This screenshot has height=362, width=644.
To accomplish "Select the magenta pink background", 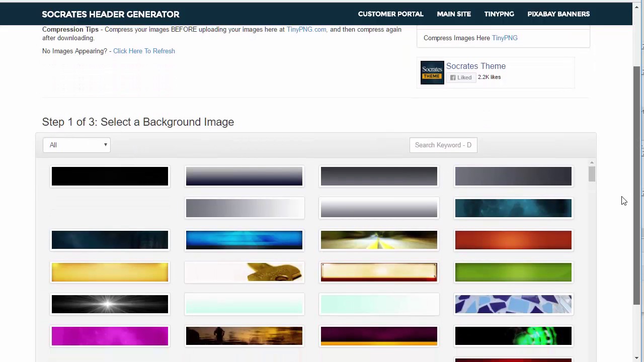I will (x=110, y=336).
